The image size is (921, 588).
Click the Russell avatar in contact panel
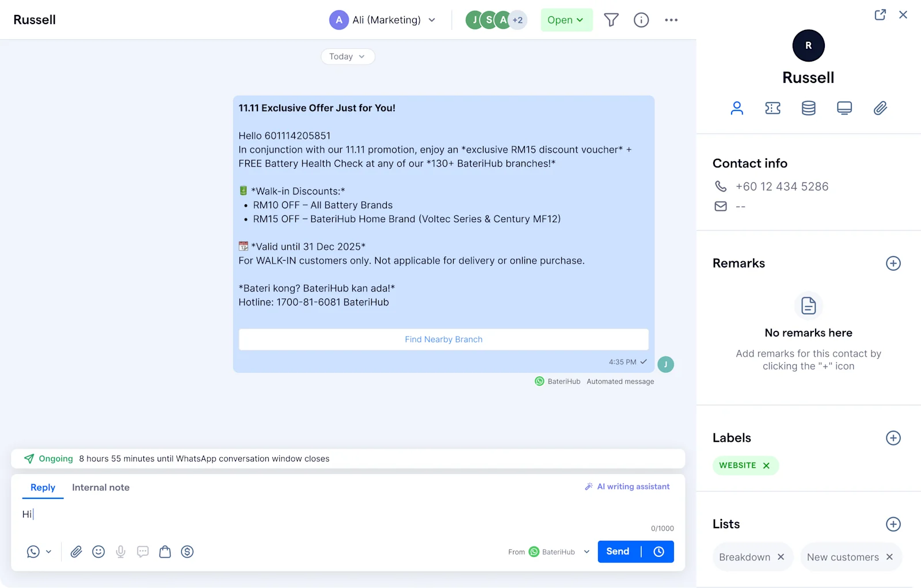pos(809,45)
